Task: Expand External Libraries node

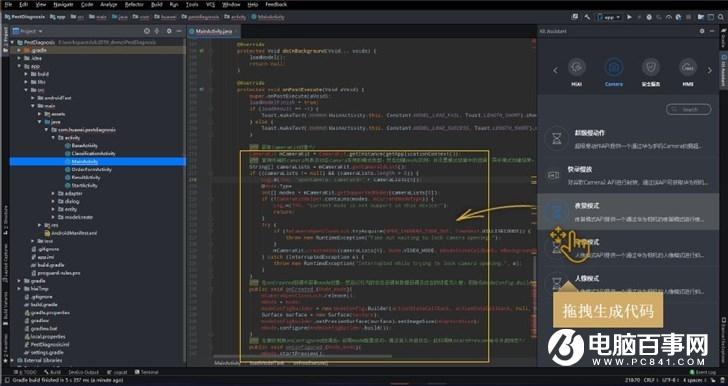Action: coord(13,360)
